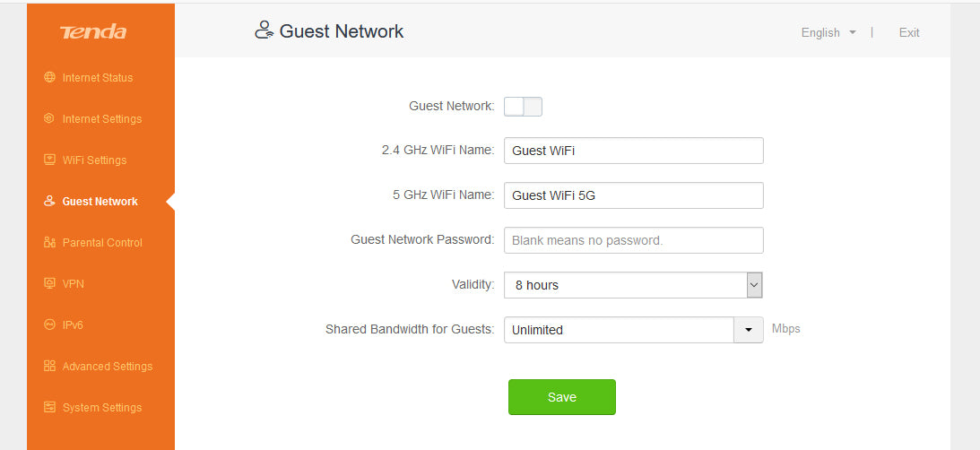Image resolution: width=980 pixels, height=450 pixels.
Task: Focus the Guest Network Password field
Action: point(633,240)
